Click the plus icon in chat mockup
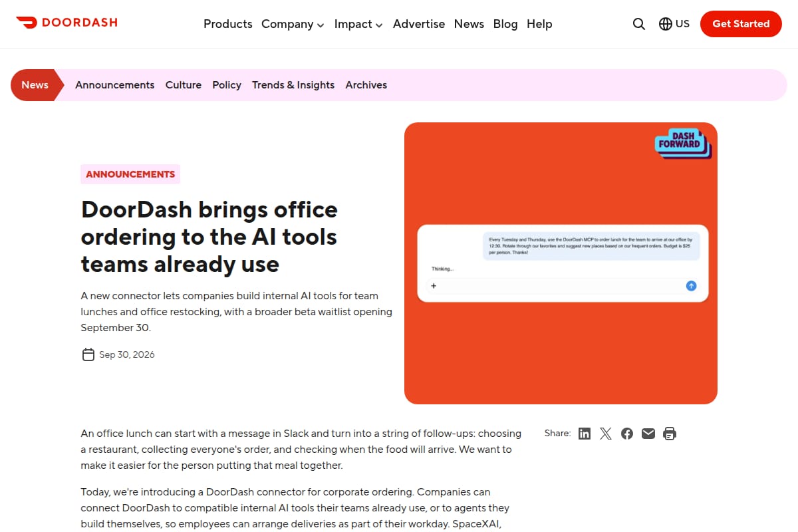The width and height of the screenshot is (798, 532). pos(434,286)
